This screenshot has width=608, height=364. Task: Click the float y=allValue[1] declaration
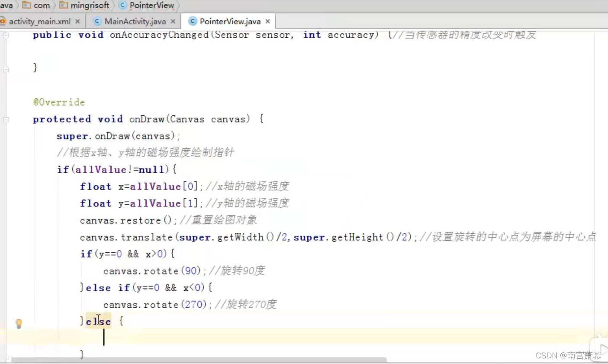(142, 203)
